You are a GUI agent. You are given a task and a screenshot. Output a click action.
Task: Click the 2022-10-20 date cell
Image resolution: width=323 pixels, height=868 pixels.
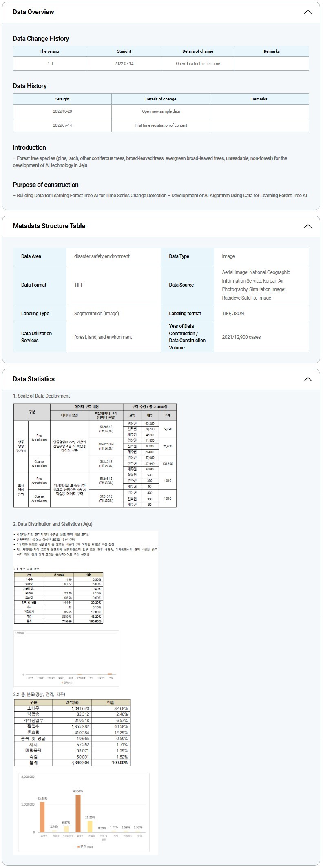62,111
